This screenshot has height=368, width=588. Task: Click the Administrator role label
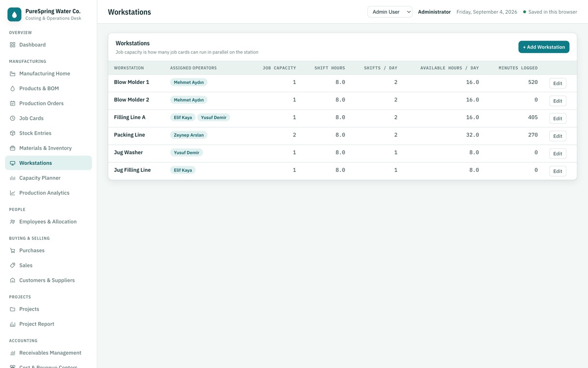[x=434, y=12]
